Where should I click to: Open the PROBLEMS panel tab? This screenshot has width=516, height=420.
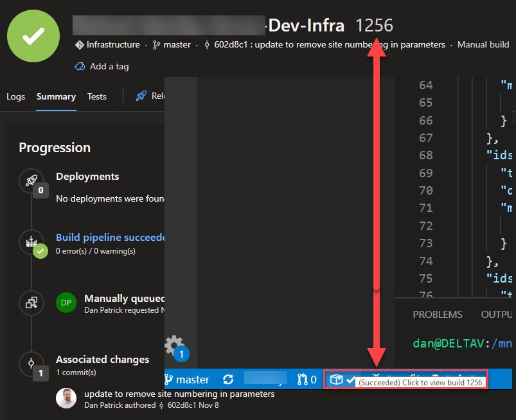tap(438, 315)
